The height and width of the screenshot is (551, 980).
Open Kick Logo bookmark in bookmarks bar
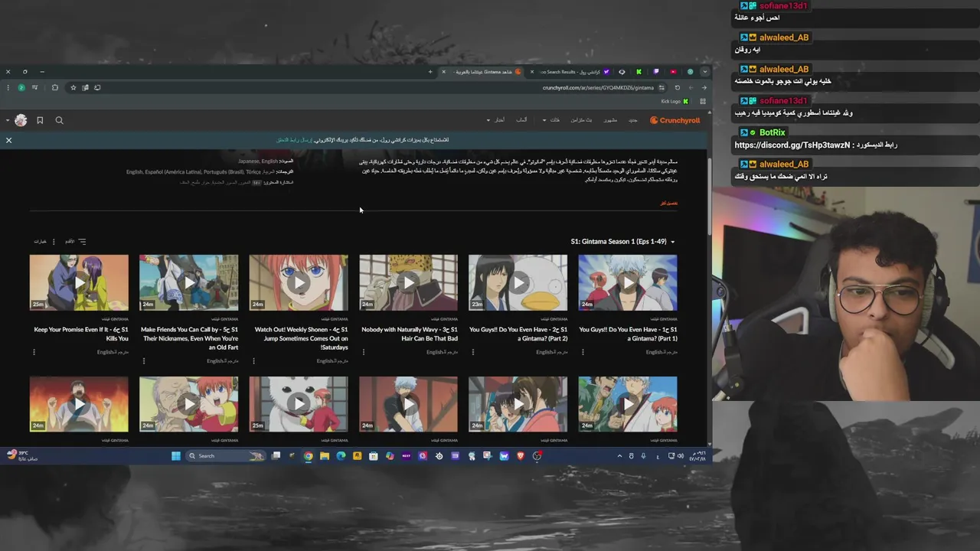pos(675,101)
